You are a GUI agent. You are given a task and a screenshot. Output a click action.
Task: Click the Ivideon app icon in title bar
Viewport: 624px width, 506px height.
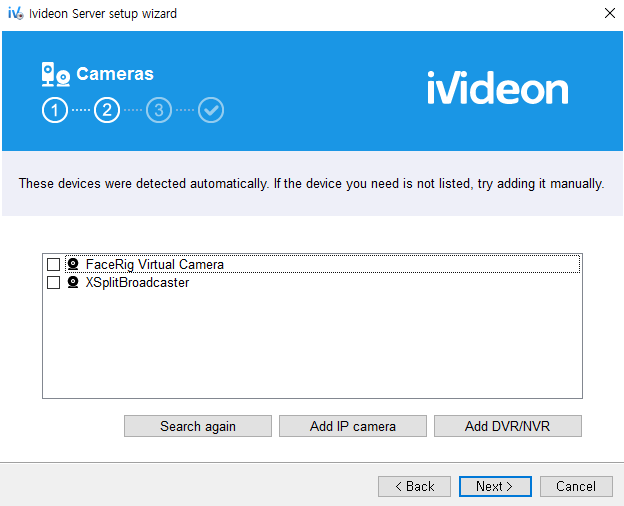click(16, 13)
